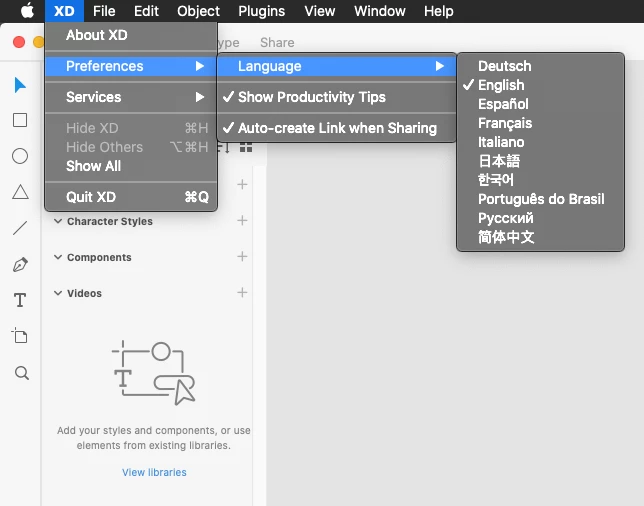Choose Français language
Viewport: 644px width, 506px height.
(540, 123)
